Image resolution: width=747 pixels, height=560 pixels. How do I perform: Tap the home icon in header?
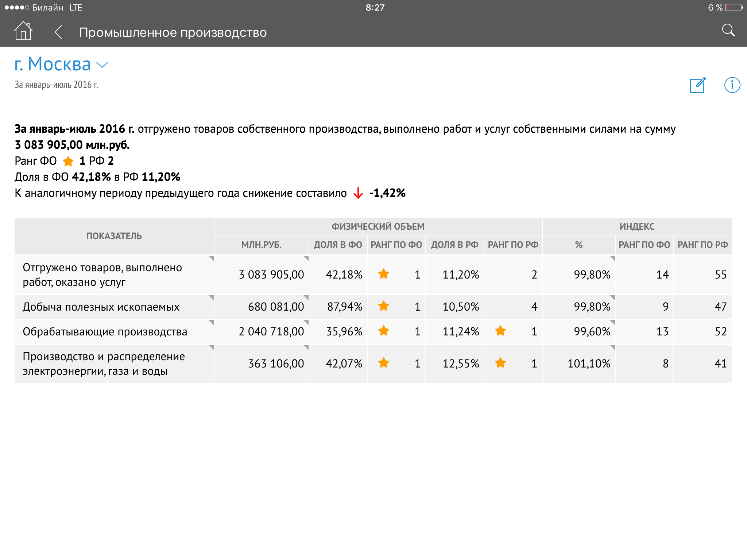[x=23, y=31]
